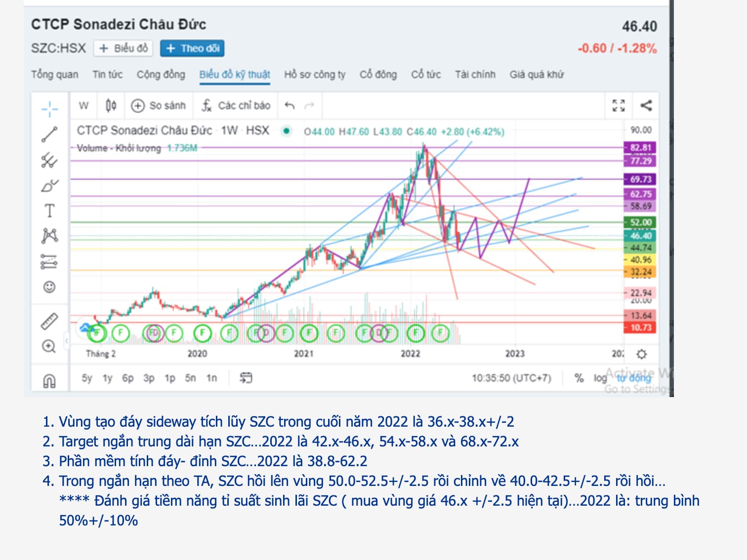
Task: Set range to 1n
Action: click(x=211, y=378)
